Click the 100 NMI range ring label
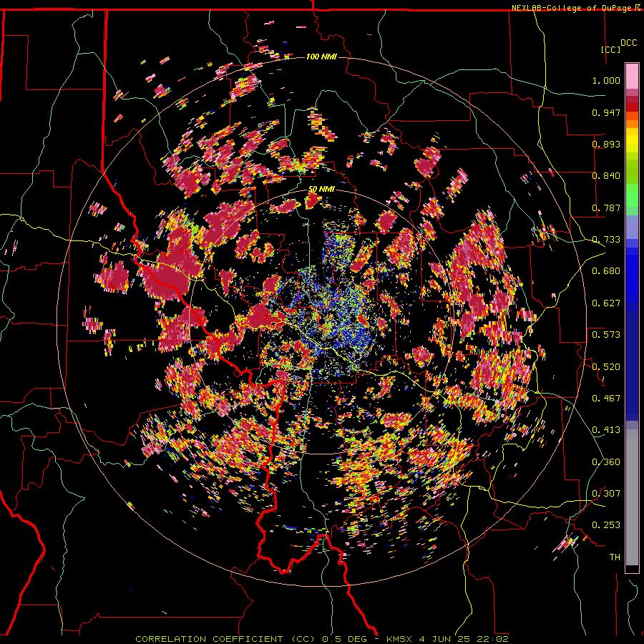This screenshot has height=644, width=644. pos(321,57)
